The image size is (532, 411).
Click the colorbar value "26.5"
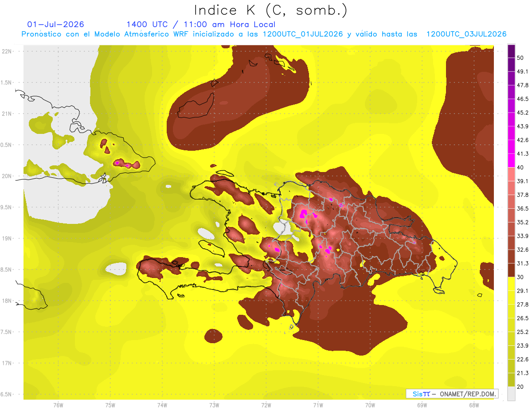pyautogui.click(x=523, y=318)
